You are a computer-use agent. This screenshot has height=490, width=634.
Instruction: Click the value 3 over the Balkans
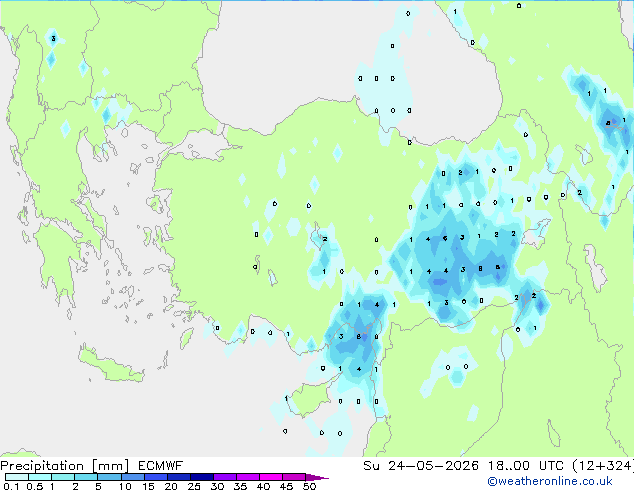tap(53, 39)
